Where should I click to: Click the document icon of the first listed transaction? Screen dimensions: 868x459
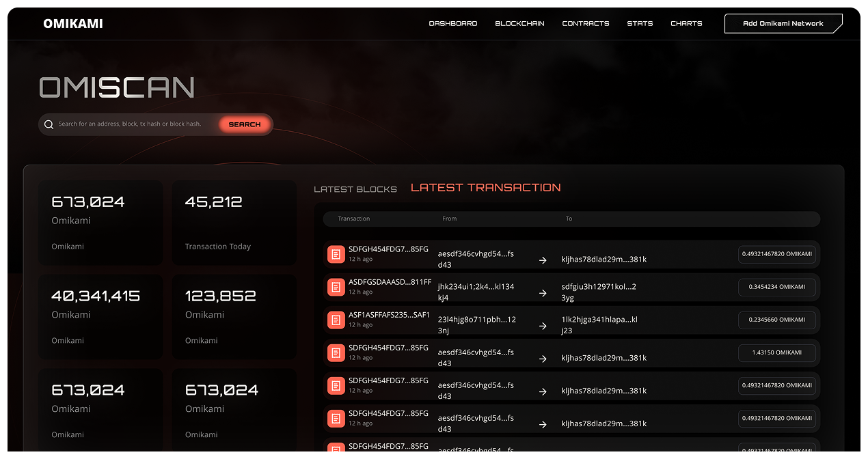[x=336, y=254]
